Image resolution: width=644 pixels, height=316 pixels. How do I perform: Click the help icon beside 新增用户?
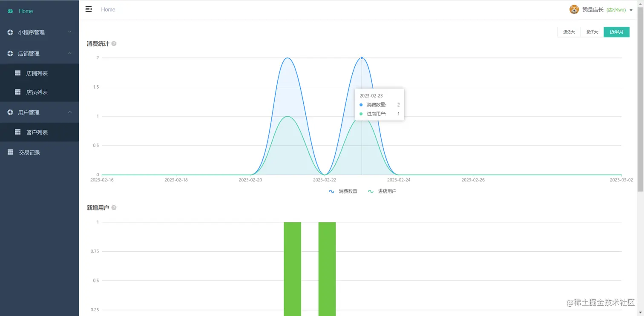[x=114, y=207]
